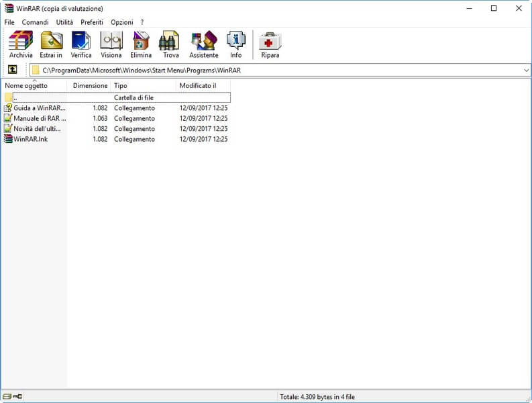Sort by Modificato il column header
This screenshot has height=403, width=532.
pos(203,85)
